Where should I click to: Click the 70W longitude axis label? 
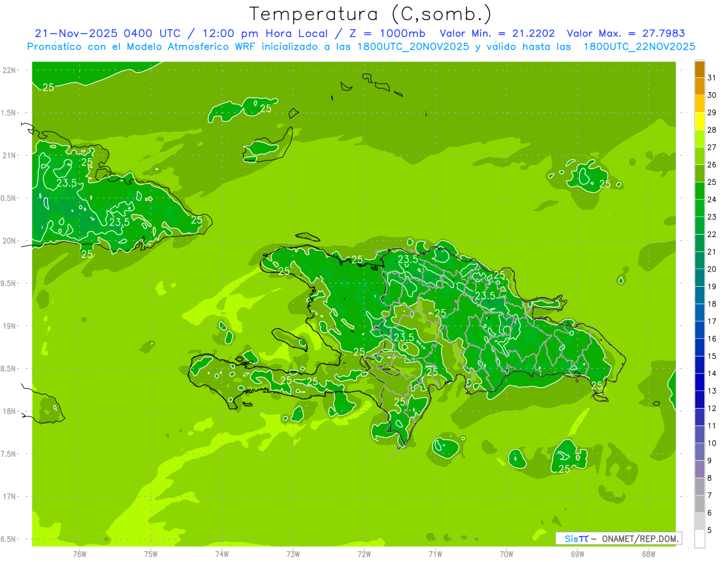point(506,554)
